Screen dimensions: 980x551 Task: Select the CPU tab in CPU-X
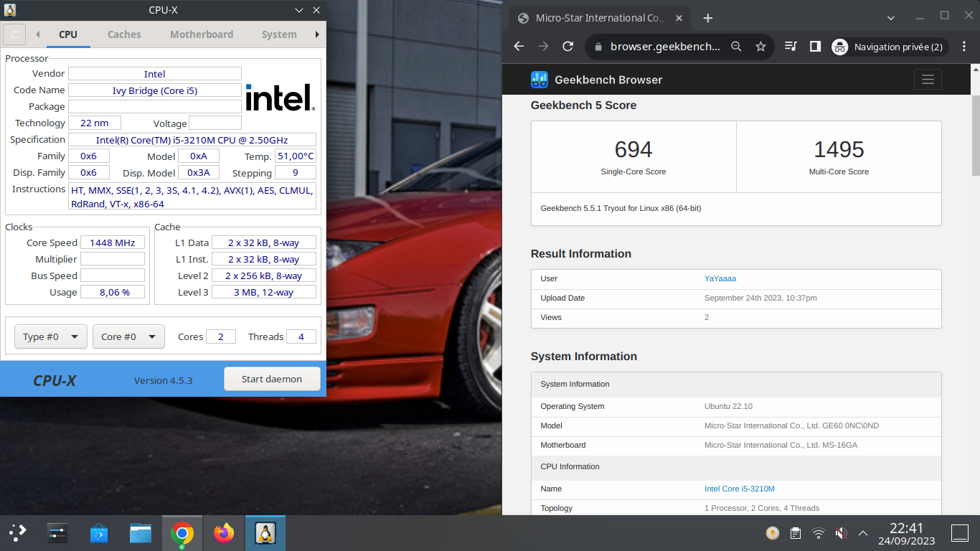pos(68,34)
